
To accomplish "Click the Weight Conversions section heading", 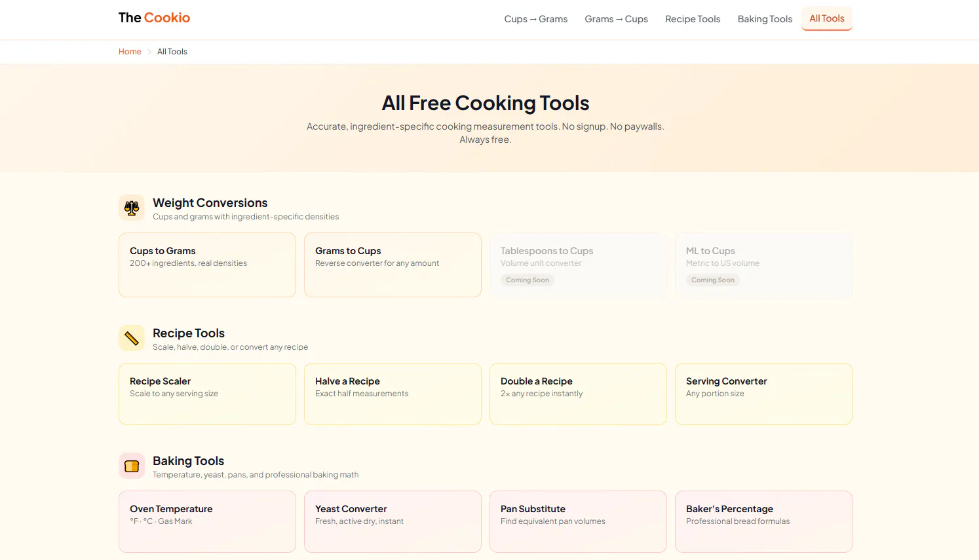I will point(210,203).
